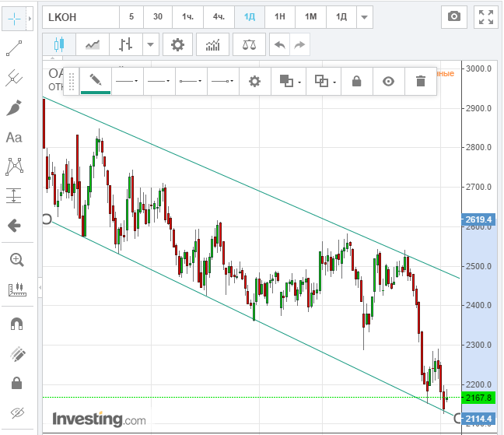The image size is (504, 435).
Task: Select bar chart style
Action: (126, 44)
